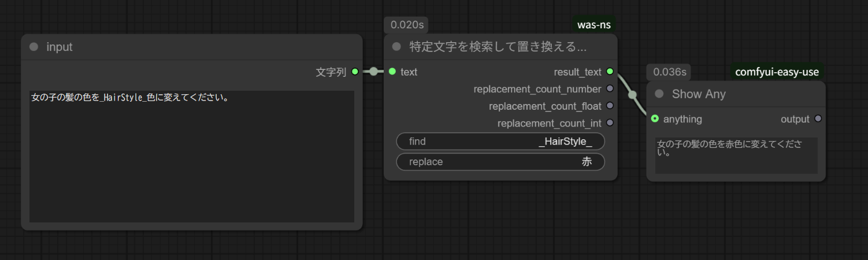Collapse the search-and-replace node via its dot

pos(396,46)
